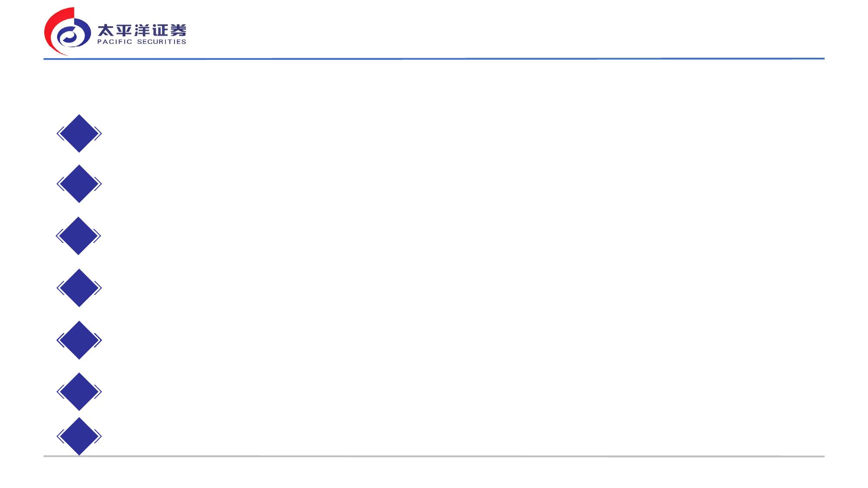Click the third diamond bullet from top
The width and height of the screenshot is (868, 488).
tap(78, 236)
